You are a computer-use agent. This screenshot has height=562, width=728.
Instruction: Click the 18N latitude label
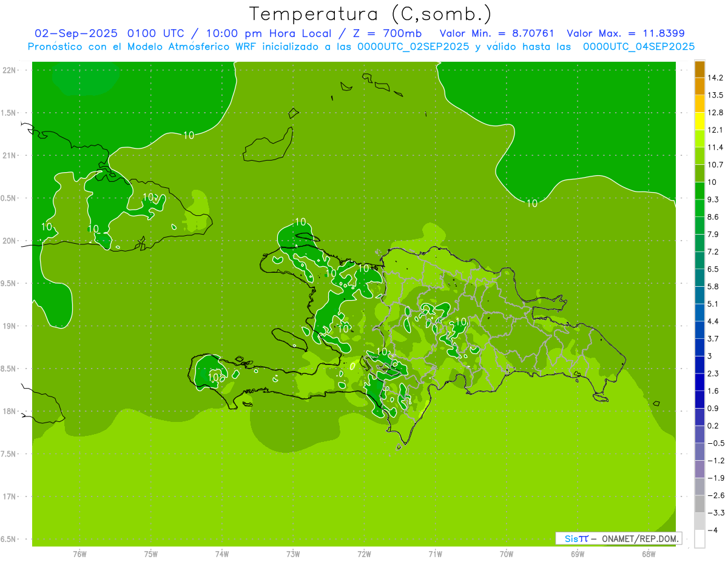point(9,411)
